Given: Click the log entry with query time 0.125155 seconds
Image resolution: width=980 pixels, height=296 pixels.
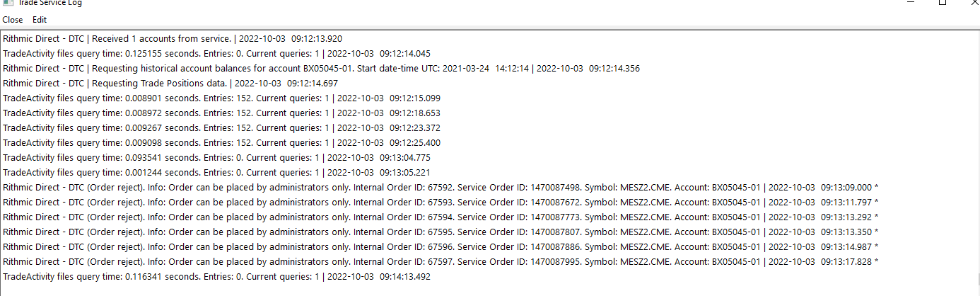Looking at the screenshot, I should tap(216, 53).
